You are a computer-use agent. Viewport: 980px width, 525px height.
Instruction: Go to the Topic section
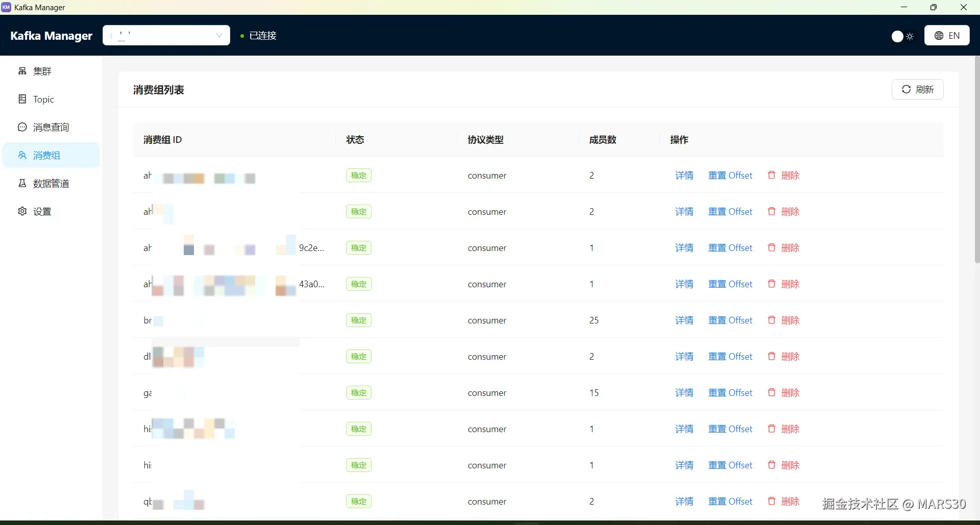coord(51,99)
